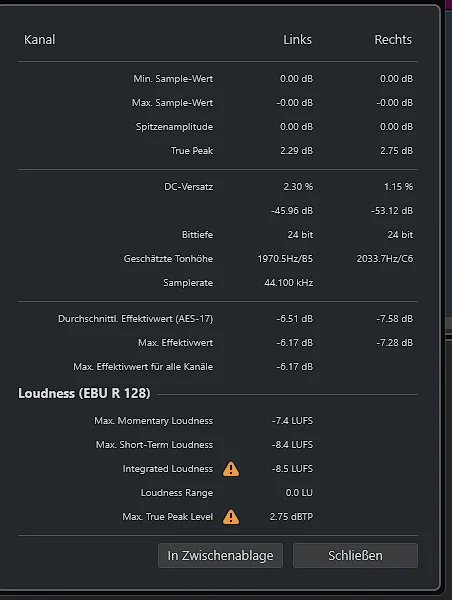
Task: Select the -53.12 dB value
Action: coord(392,211)
